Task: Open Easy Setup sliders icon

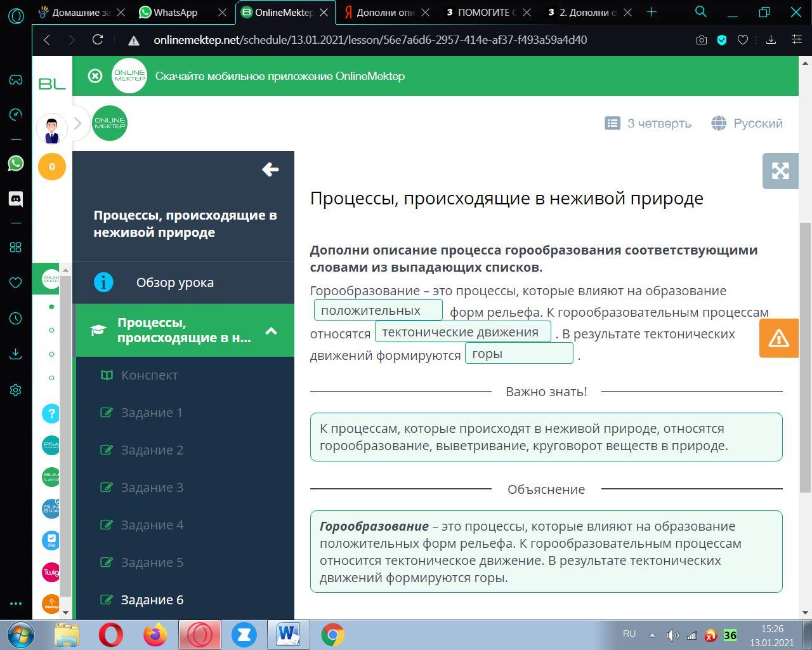Action: [x=797, y=40]
